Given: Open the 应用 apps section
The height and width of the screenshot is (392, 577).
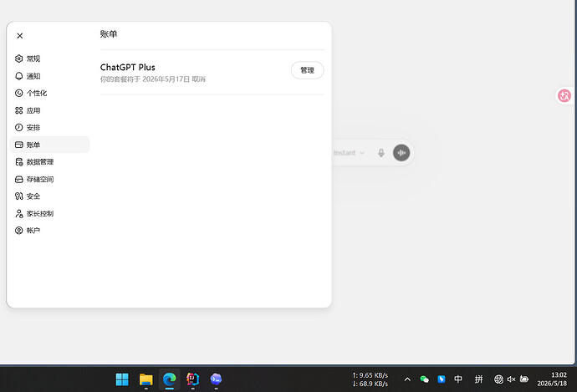Looking at the screenshot, I should click(x=49, y=110).
